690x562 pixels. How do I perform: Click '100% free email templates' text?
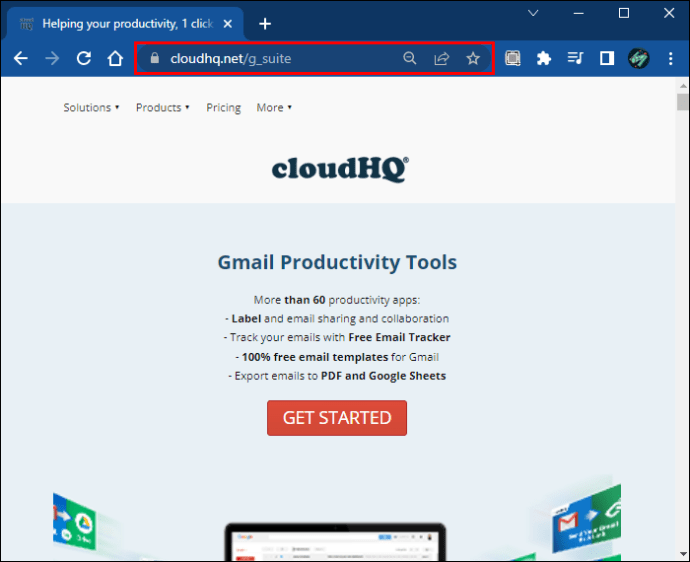[315, 357]
